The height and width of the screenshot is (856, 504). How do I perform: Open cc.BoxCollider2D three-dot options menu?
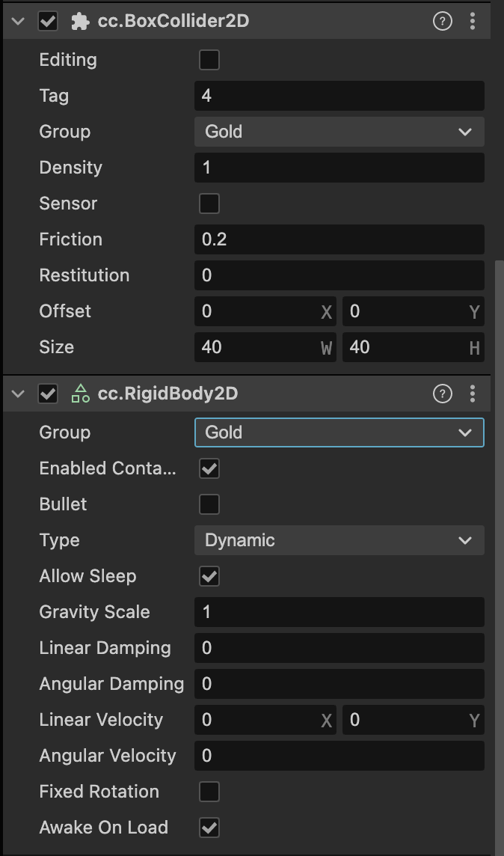pyautogui.click(x=473, y=21)
